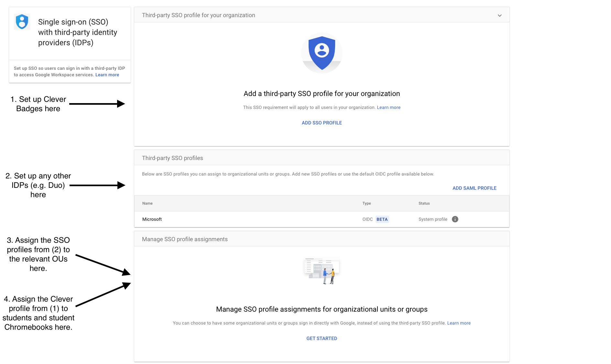Collapse the Third-party SSO profile section
Image resolution: width=611 pixels, height=364 pixels.
[499, 15]
